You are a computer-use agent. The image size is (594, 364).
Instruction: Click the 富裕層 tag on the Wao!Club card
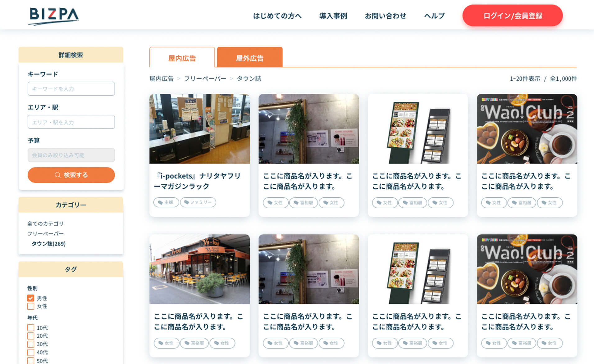coord(522,203)
